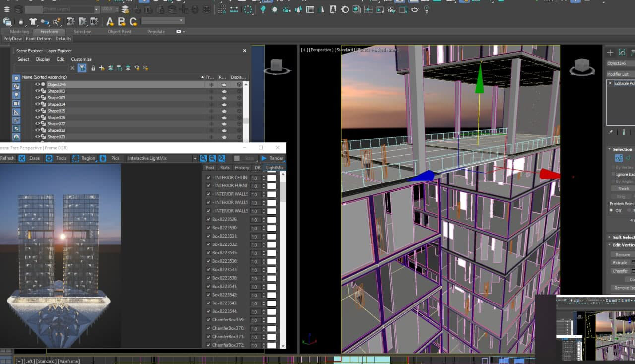Open the Customize menu in Scene Explorer
The image size is (635, 364).
81,59
